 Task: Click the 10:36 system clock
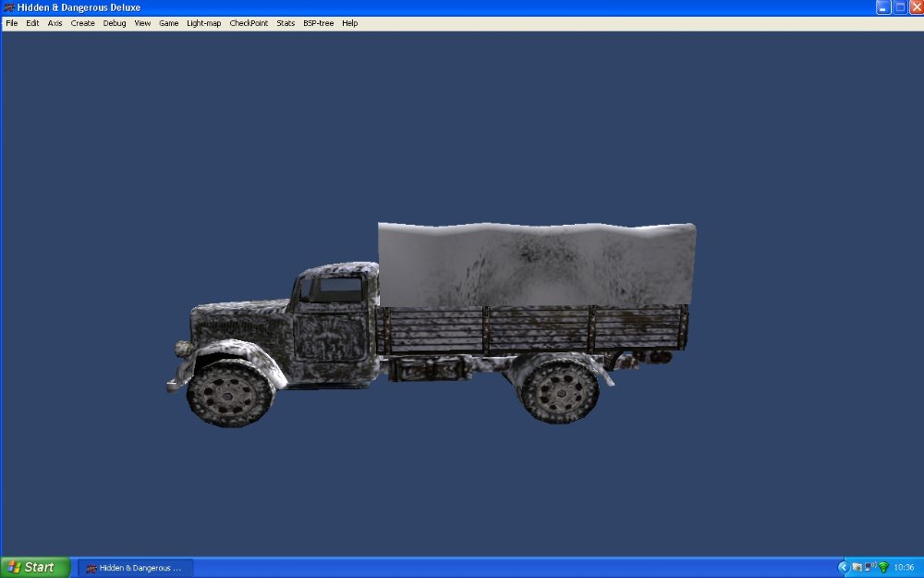[x=904, y=568]
